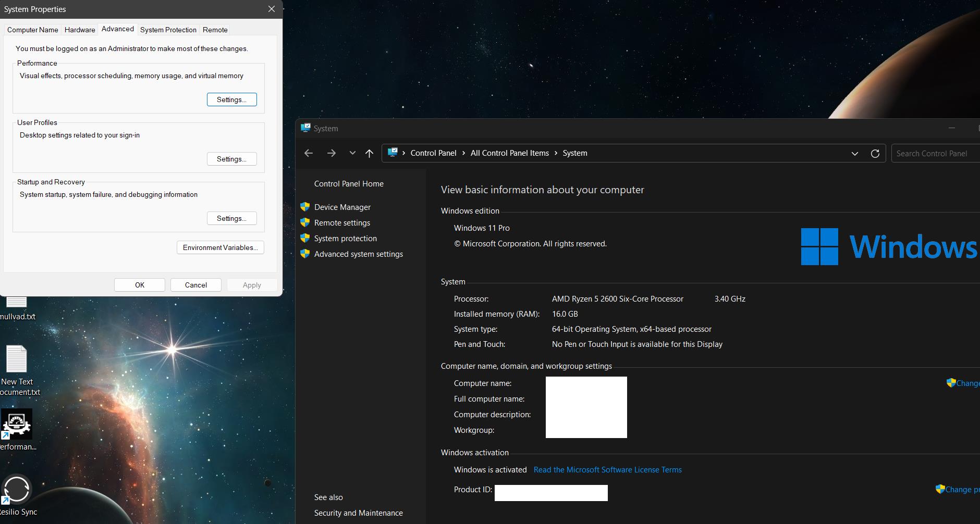Open Startup and Recovery Settings button
Screen dimensions: 980x524
click(x=232, y=218)
